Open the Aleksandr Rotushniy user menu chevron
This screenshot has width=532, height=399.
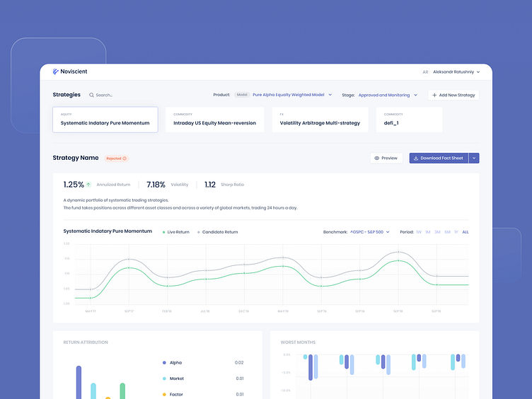(x=478, y=72)
